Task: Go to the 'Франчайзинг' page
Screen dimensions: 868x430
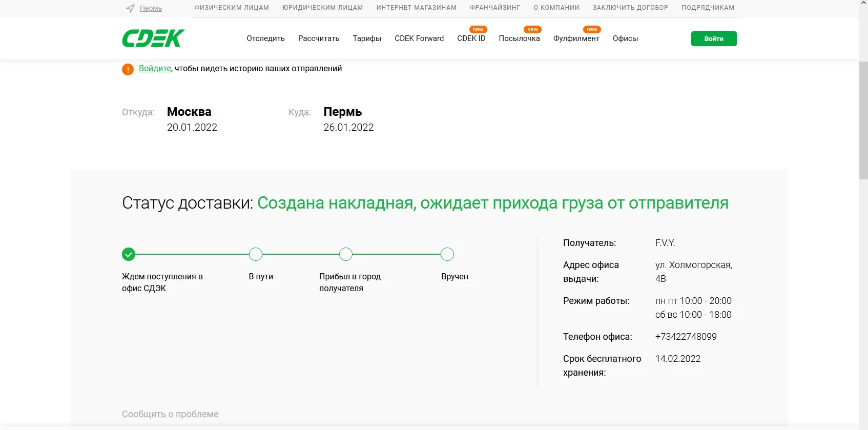Action: (495, 8)
